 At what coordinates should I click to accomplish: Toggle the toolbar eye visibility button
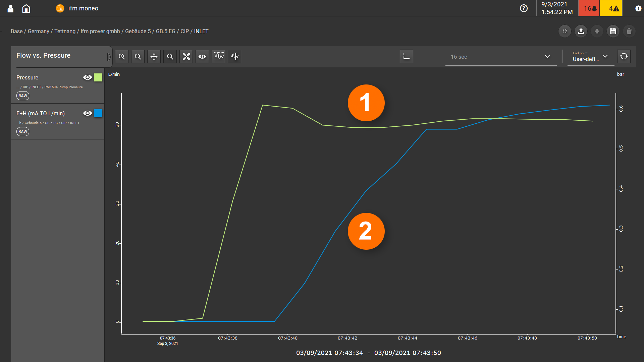coord(202,57)
